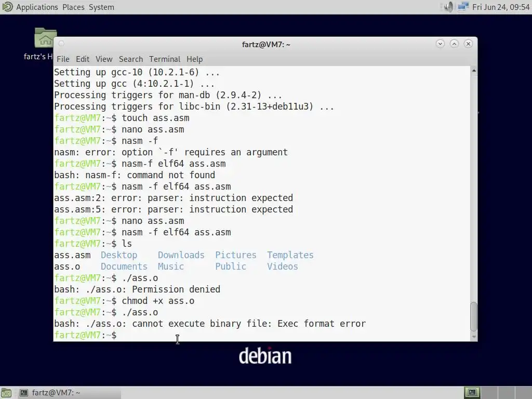Click the terminal scrollbar down arrow

click(474, 337)
